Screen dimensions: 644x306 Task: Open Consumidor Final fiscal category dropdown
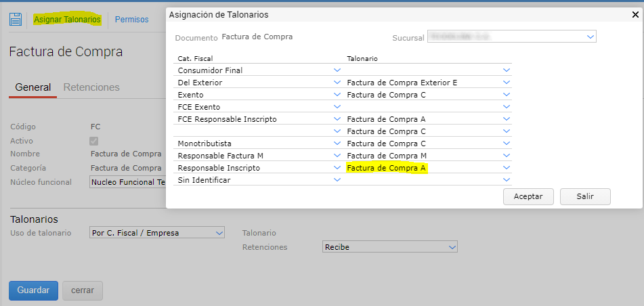point(337,70)
